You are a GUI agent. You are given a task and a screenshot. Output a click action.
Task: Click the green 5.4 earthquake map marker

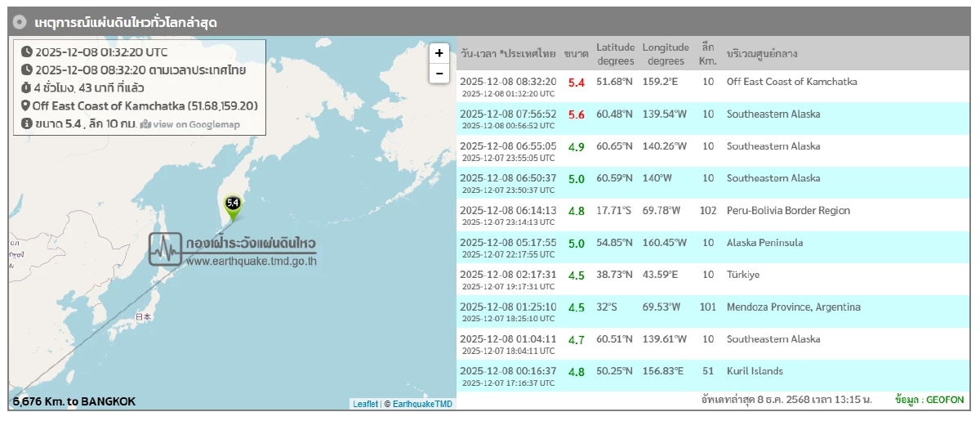pos(233,205)
